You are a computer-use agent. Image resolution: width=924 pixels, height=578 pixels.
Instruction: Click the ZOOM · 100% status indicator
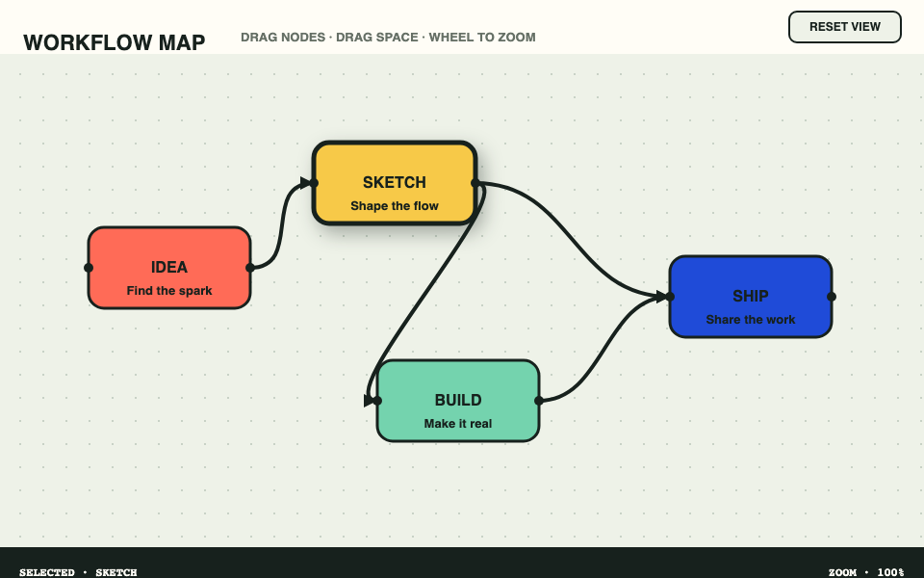pyautogui.click(x=866, y=572)
